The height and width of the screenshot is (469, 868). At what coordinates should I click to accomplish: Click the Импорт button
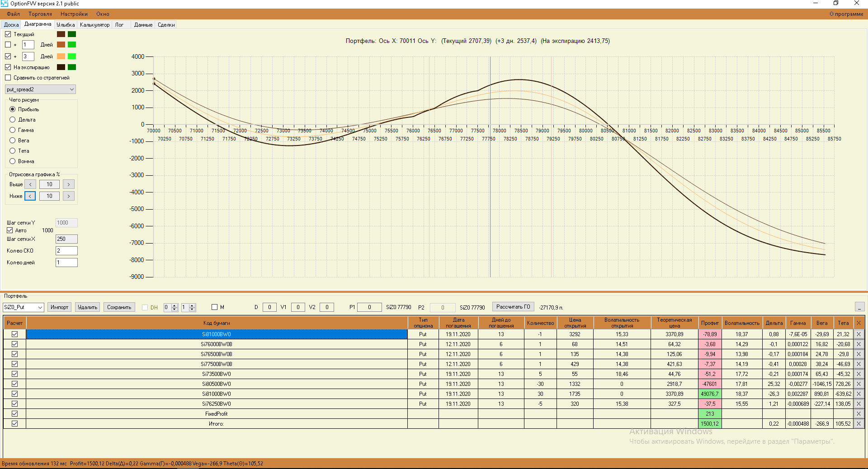(x=59, y=307)
